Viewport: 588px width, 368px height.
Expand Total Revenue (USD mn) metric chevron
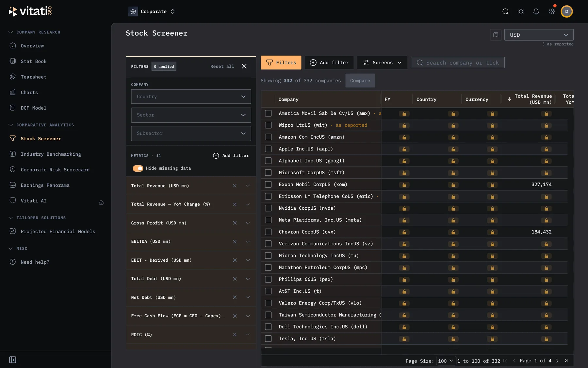coord(248,186)
